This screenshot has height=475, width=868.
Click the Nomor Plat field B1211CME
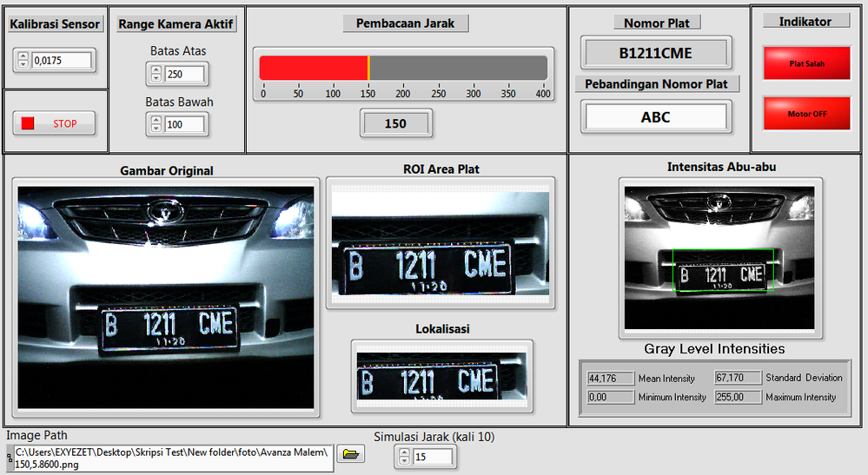(x=656, y=53)
